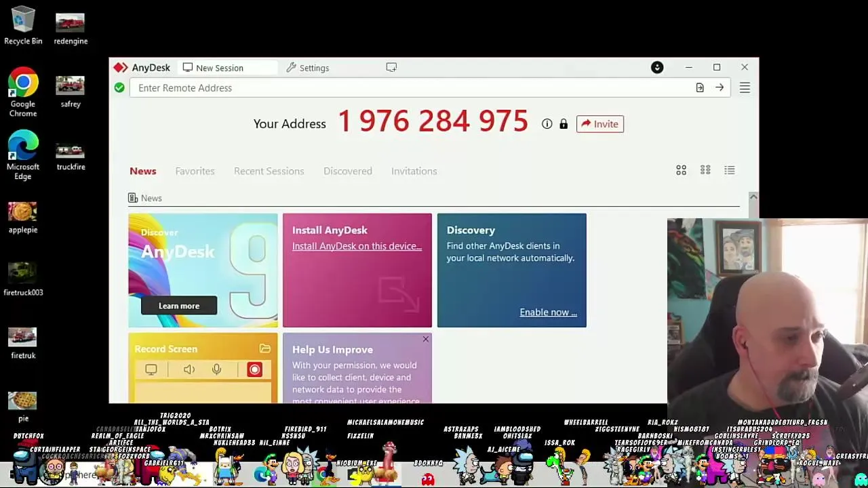
Task: Switch to large tiles view icon
Action: [681, 170]
